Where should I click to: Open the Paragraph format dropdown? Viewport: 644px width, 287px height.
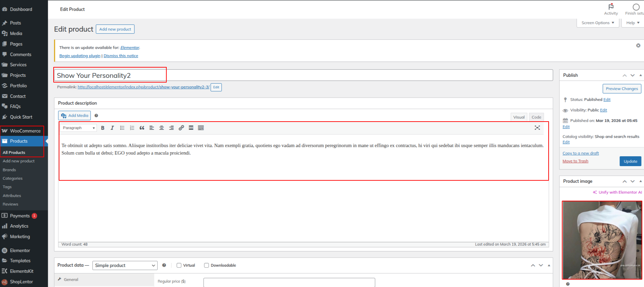pyautogui.click(x=79, y=128)
